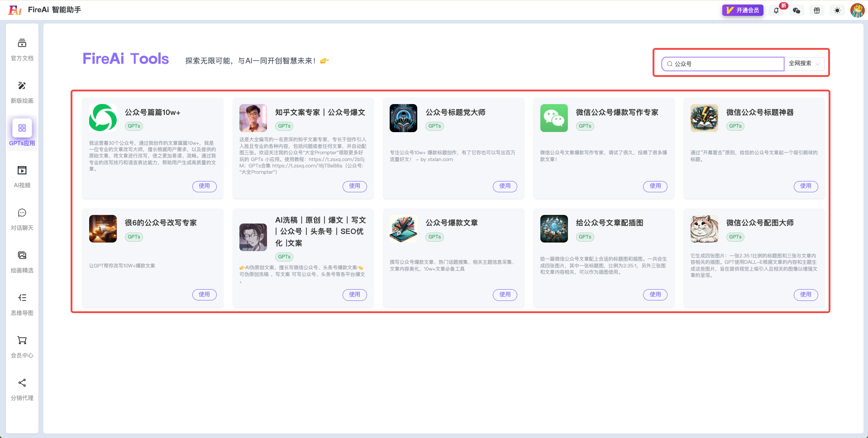Click 公众号篇篇10w+ green swirl icon
This screenshot has width=868, height=438.
[103, 118]
